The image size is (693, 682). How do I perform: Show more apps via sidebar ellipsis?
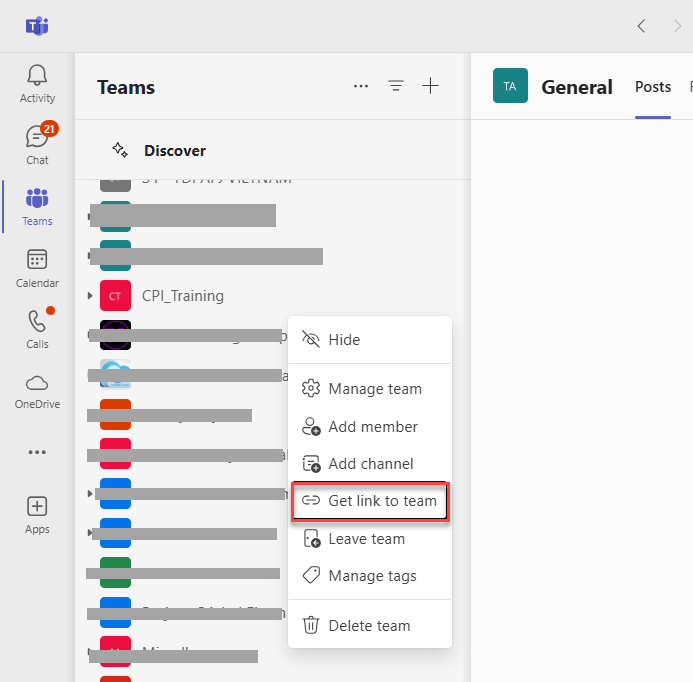coord(37,452)
